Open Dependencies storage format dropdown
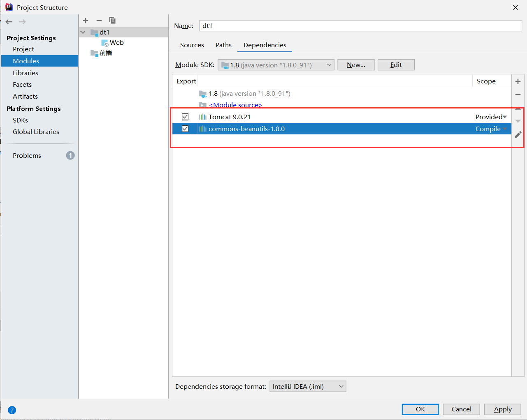527x420 pixels. tap(308, 387)
